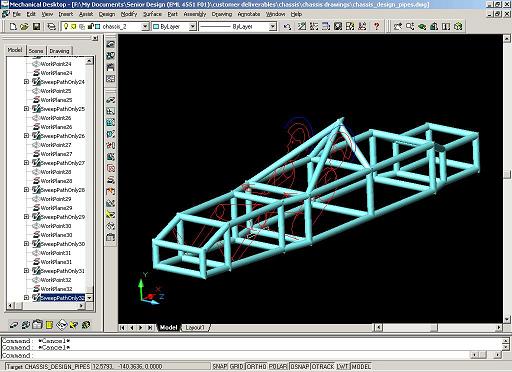Click the top icon in vertical toolbar

pos(111,45)
